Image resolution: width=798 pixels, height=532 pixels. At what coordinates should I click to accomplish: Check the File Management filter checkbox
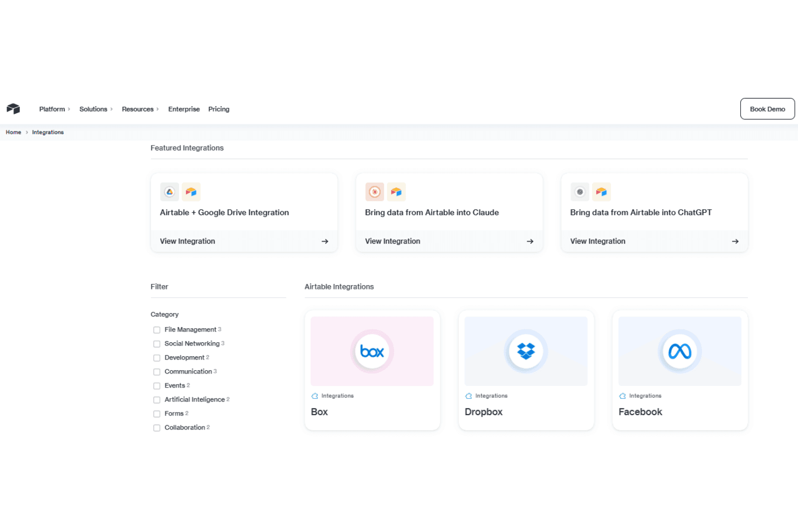pos(157,330)
